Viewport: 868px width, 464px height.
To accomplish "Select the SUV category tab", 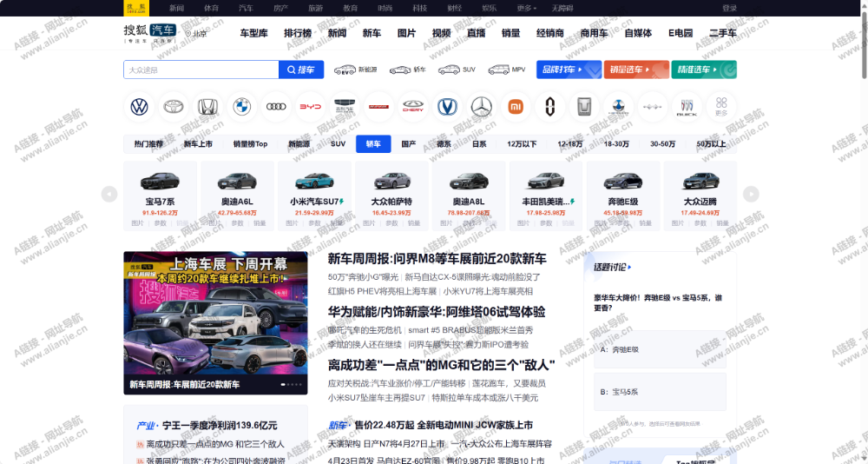I will [x=339, y=144].
